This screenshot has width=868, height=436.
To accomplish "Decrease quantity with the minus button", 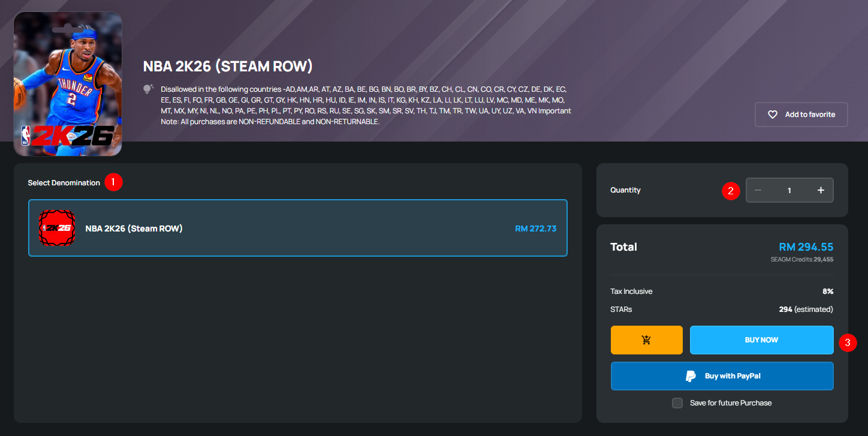I will pos(758,190).
